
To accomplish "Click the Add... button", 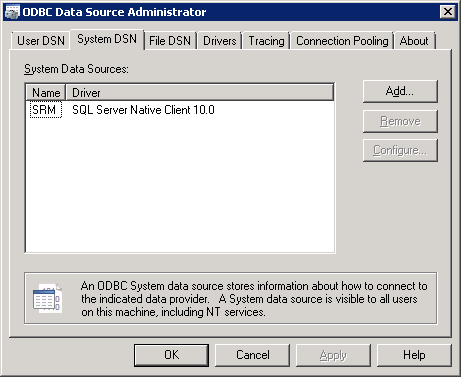I will (400, 91).
